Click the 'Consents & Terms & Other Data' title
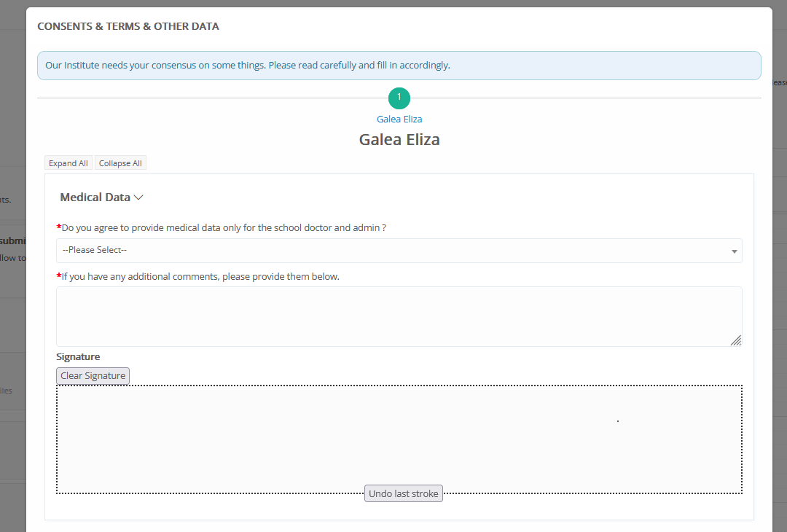The height and width of the screenshot is (532, 787). [x=128, y=26]
